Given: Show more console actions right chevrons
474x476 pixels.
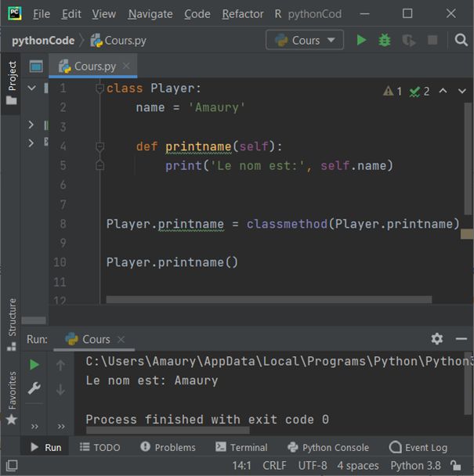Looking at the screenshot, I should (61, 427).
